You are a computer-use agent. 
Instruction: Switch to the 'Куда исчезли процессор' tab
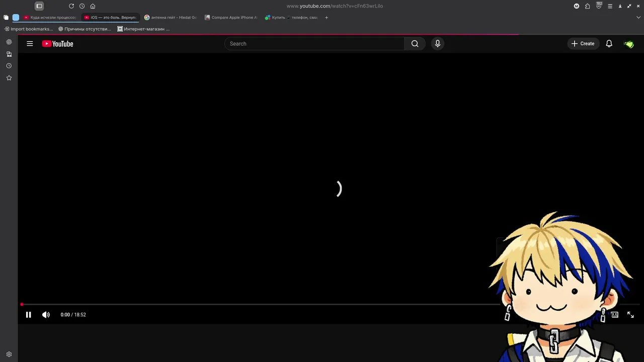point(50,17)
